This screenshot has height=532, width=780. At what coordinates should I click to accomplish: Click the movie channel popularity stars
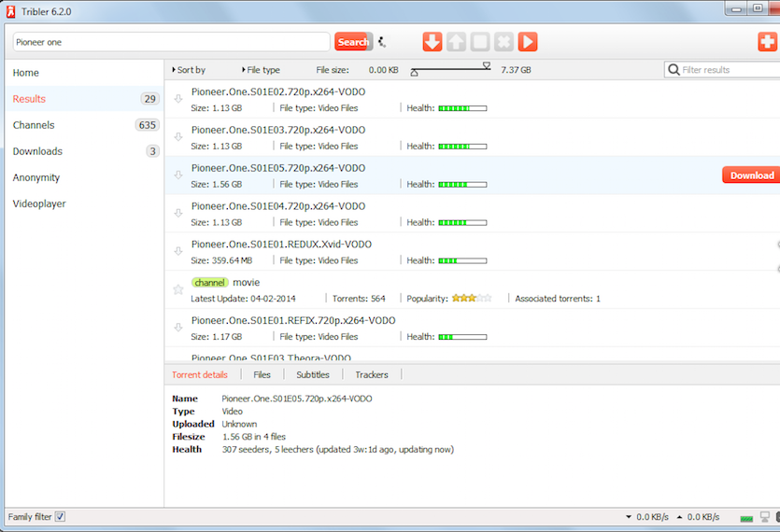click(472, 298)
